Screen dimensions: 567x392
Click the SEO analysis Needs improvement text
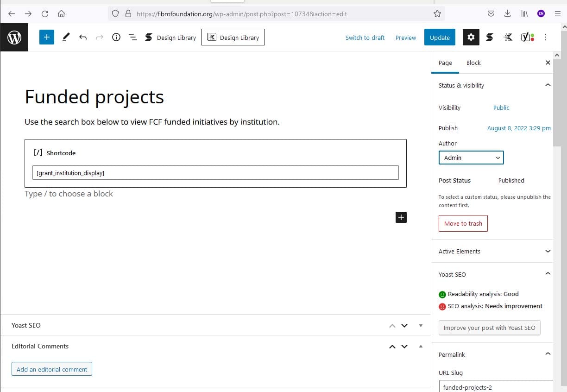[495, 306]
